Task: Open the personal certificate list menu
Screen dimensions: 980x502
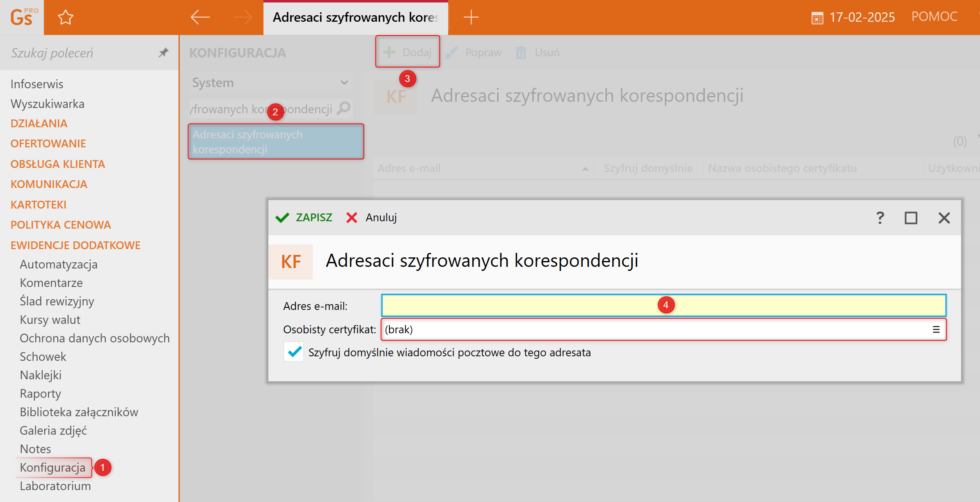Action: [x=936, y=329]
